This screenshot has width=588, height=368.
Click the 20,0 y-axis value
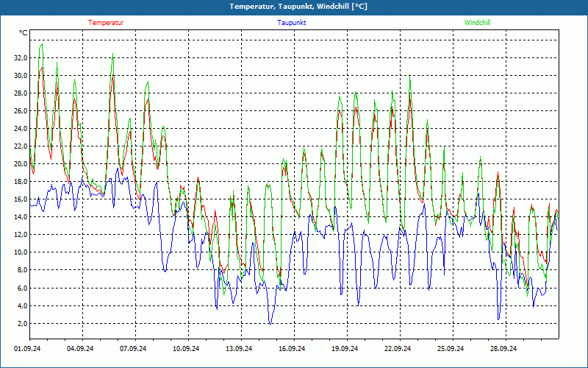(x=21, y=163)
